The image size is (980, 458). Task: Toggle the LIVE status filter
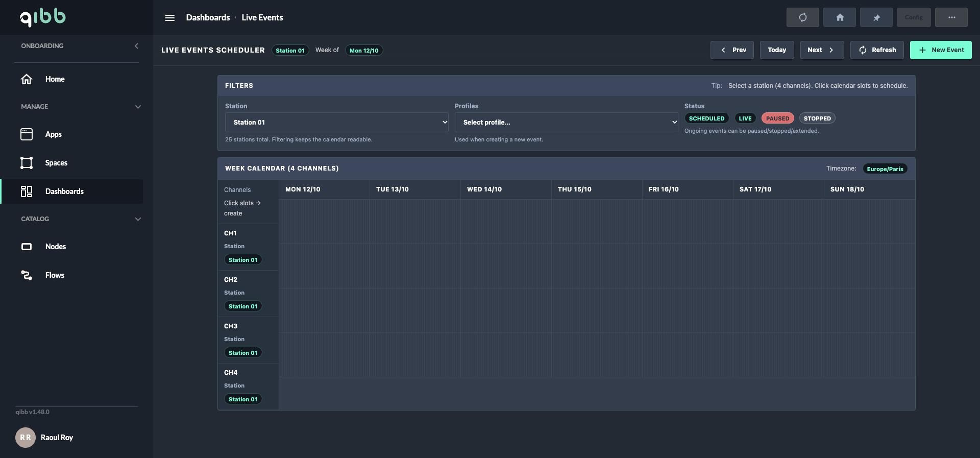745,118
